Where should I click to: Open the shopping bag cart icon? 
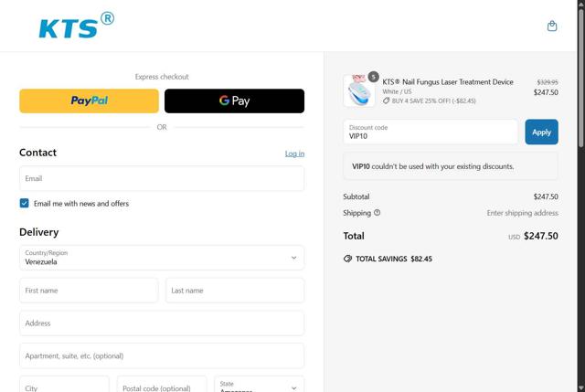(552, 26)
